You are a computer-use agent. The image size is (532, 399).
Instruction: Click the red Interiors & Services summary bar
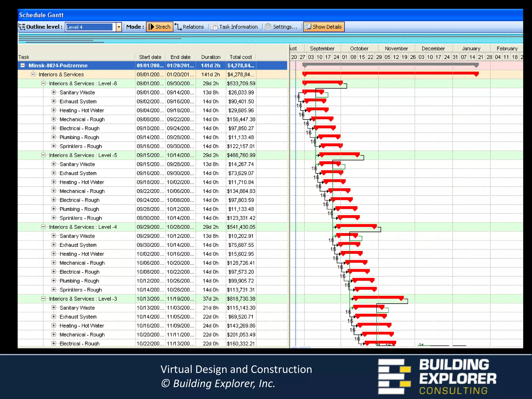click(x=390, y=74)
